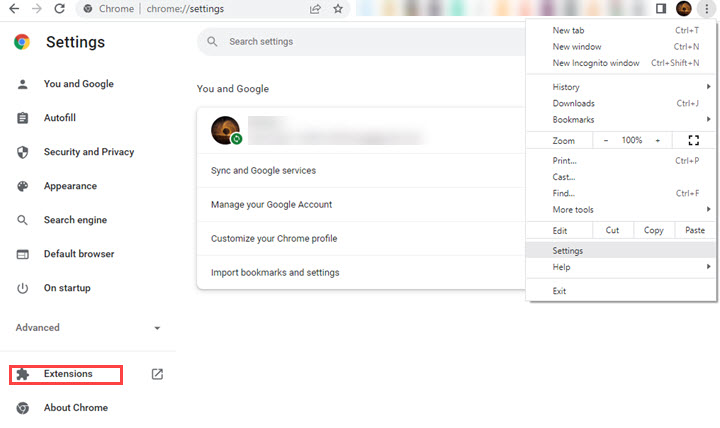Click the three-dot Chrome menu button
Screen dimensions: 720x428
(707, 8)
